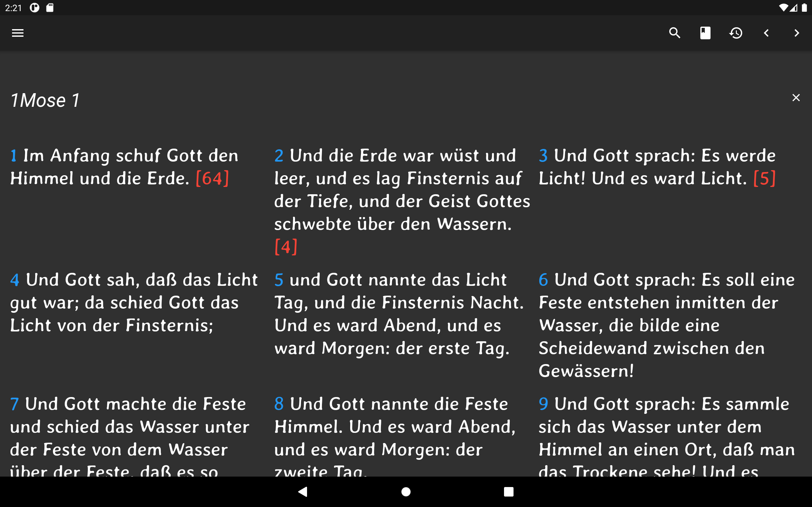Close the 1Mose 1 panel
This screenshot has height=507, width=812.
(796, 98)
